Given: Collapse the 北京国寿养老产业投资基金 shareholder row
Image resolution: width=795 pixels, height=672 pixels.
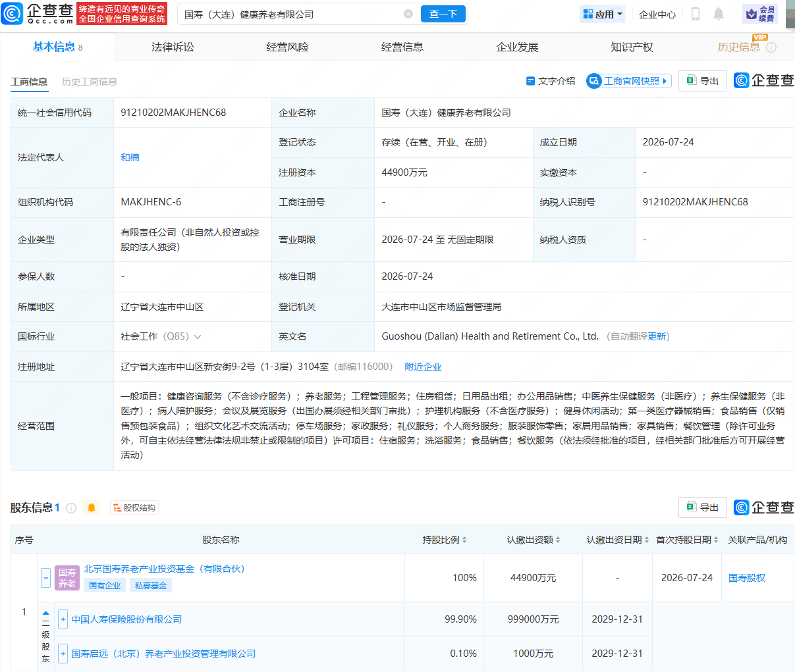Looking at the screenshot, I should pos(45,578).
